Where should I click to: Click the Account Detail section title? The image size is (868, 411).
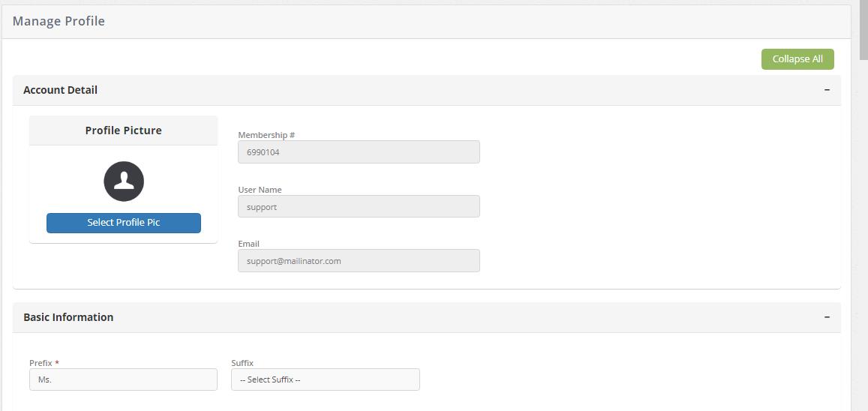coord(60,90)
